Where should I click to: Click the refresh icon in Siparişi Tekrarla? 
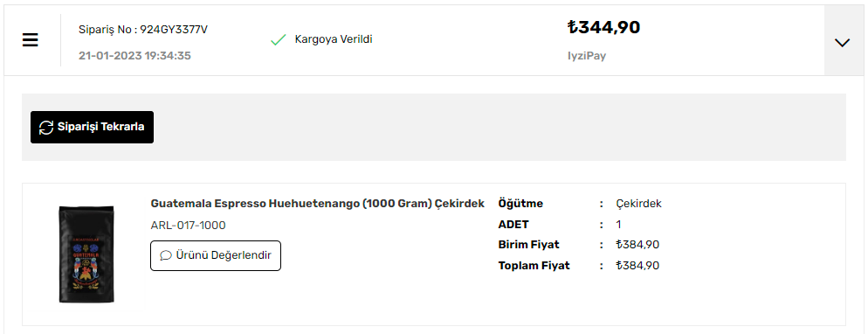pyautogui.click(x=46, y=128)
